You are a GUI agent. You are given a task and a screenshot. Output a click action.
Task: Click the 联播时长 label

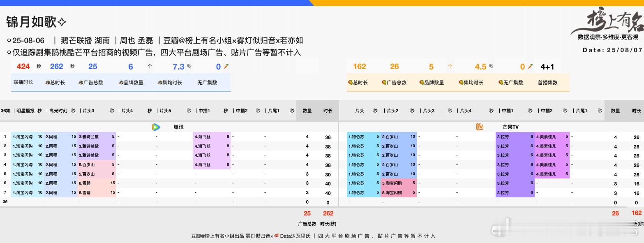pos(23,82)
